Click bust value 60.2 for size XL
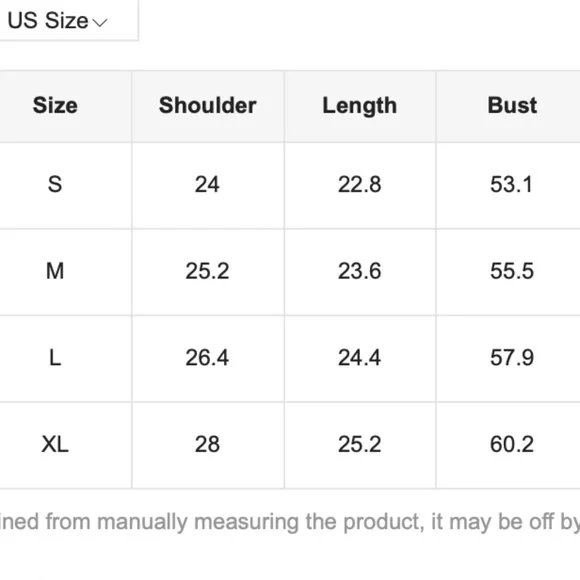Image resolution: width=580 pixels, height=580 pixels. click(x=512, y=444)
